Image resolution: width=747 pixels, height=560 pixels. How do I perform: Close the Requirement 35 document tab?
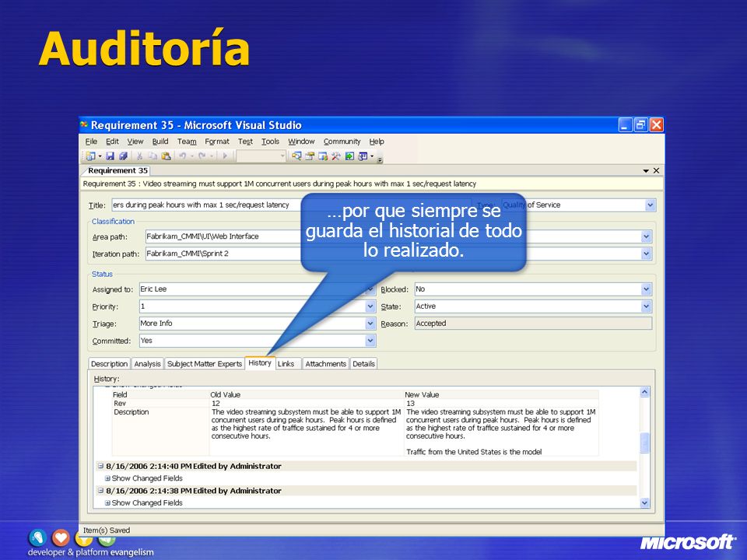[x=656, y=170]
